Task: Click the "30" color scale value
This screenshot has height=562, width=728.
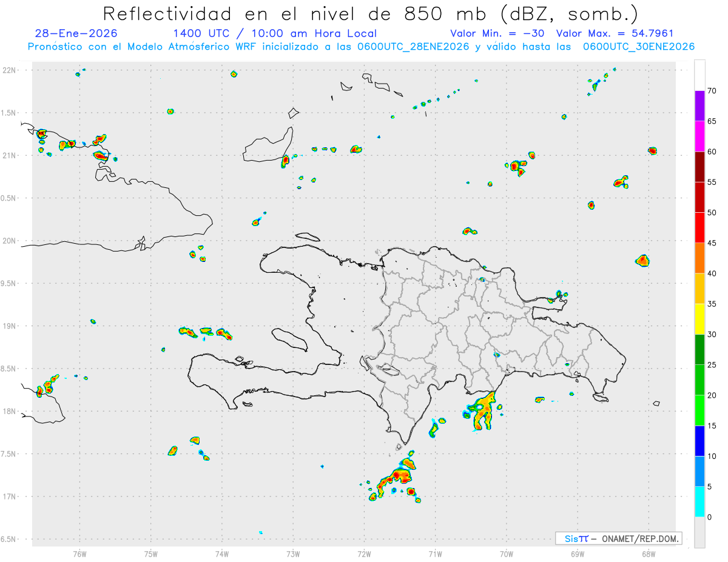Action: (712, 335)
